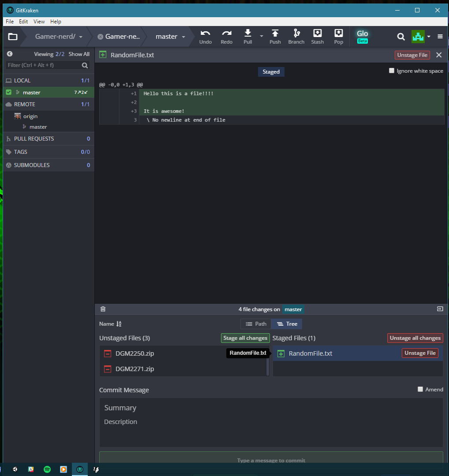Toggle Name sort order icon
449x476 pixels.
click(x=119, y=324)
